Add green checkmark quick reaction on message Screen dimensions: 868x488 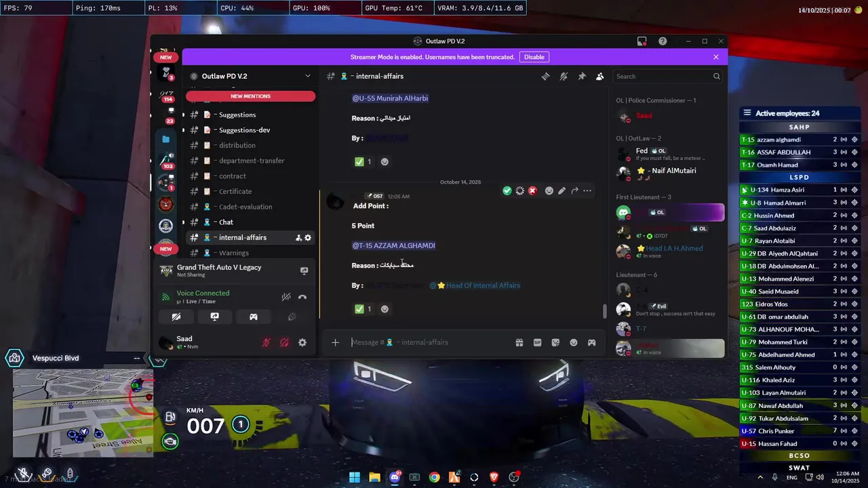pos(507,191)
